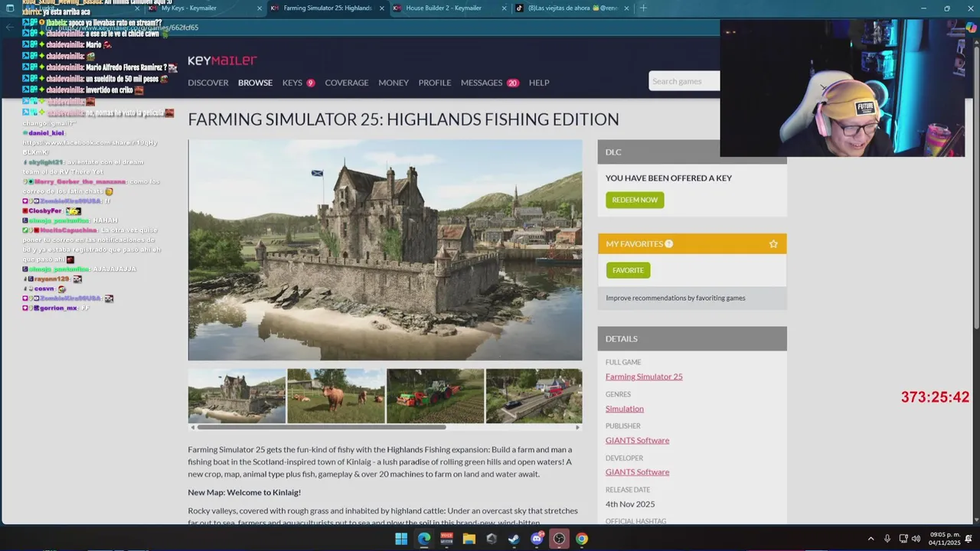Show hidden icons chevron in system tray
980x551 pixels.
pos(871,539)
